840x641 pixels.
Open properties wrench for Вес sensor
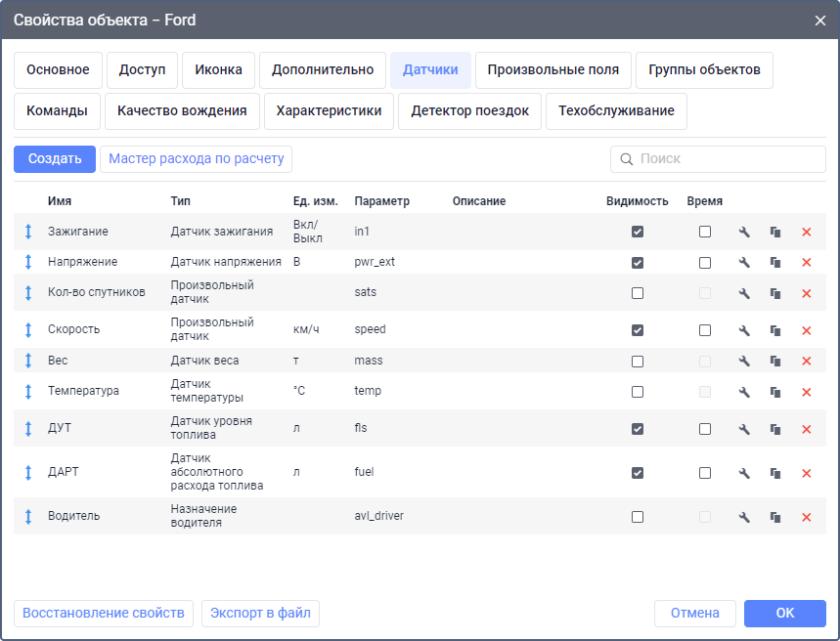744,362
